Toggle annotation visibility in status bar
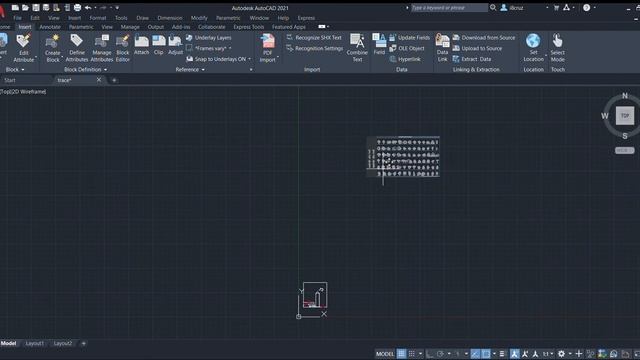This screenshot has height=360, width=640. pyautogui.click(x=514, y=353)
